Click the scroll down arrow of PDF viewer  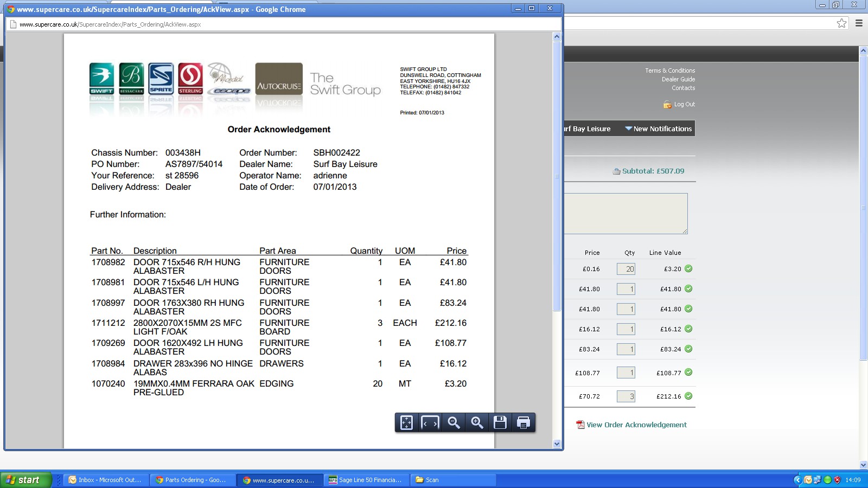[x=557, y=444]
